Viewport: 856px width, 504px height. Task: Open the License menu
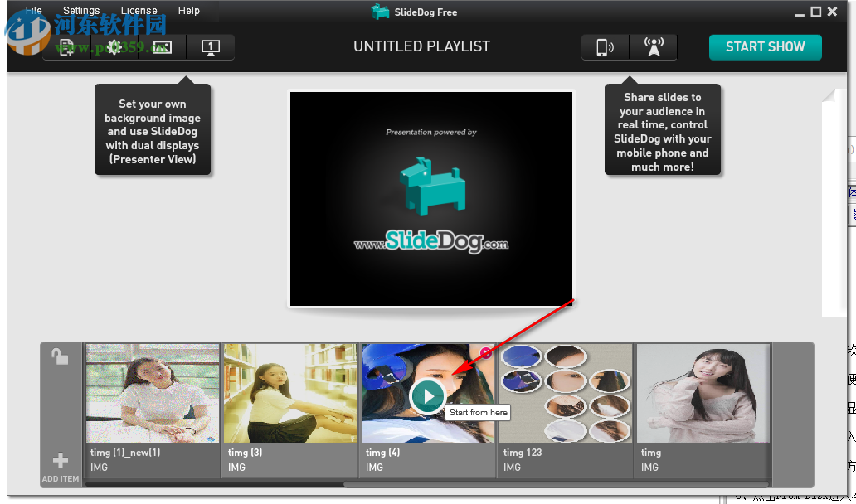[x=139, y=11]
